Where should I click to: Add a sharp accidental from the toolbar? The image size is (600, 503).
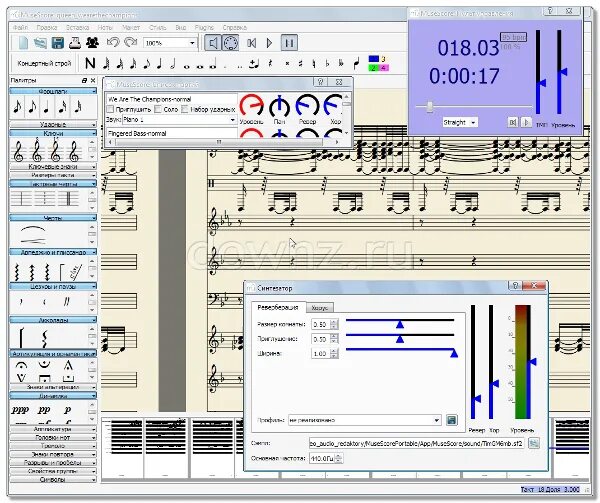pos(301,64)
